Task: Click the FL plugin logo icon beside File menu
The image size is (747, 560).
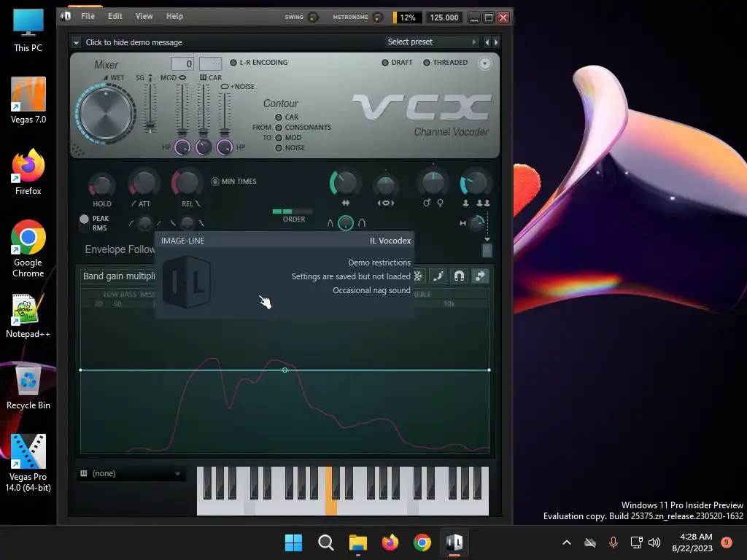Action: (x=65, y=16)
